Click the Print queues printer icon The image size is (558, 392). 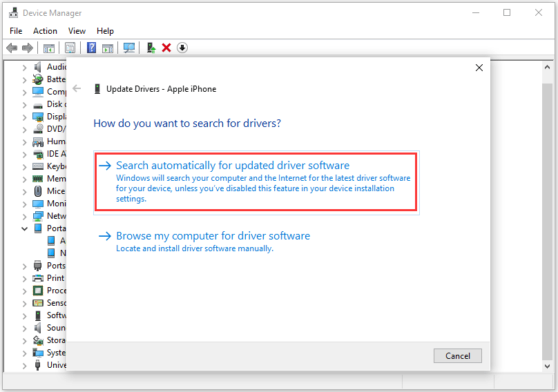pos(38,278)
